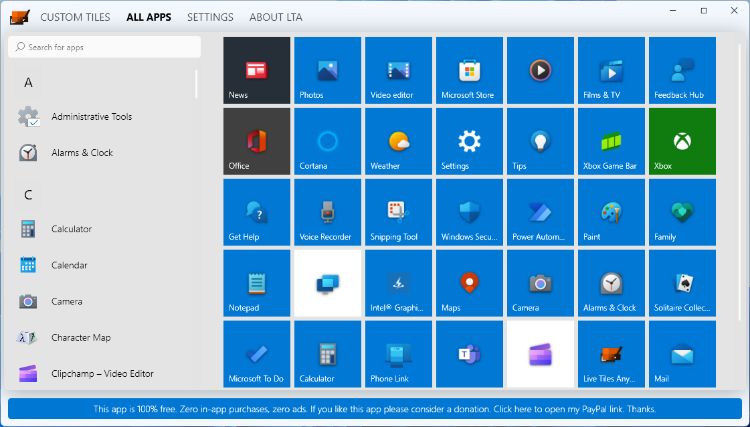Viewport: 750px width, 427px height.
Task: Select the Get Help tile
Action: point(256,212)
